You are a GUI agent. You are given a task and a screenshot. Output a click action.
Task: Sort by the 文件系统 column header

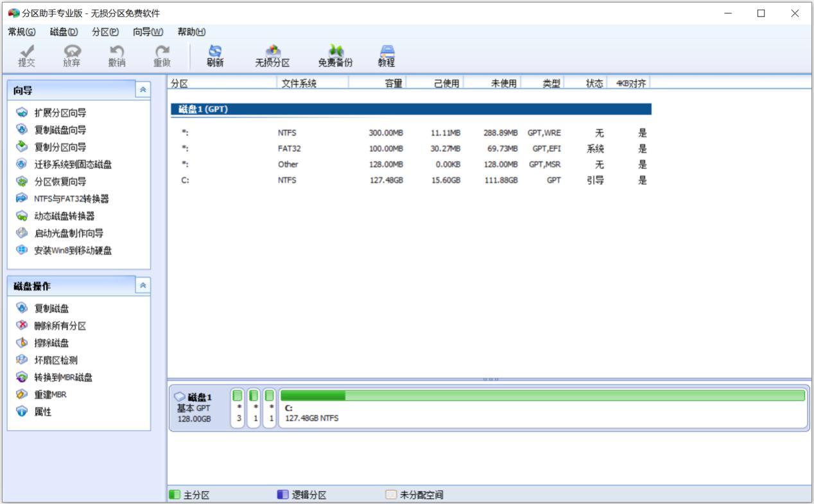[313, 83]
